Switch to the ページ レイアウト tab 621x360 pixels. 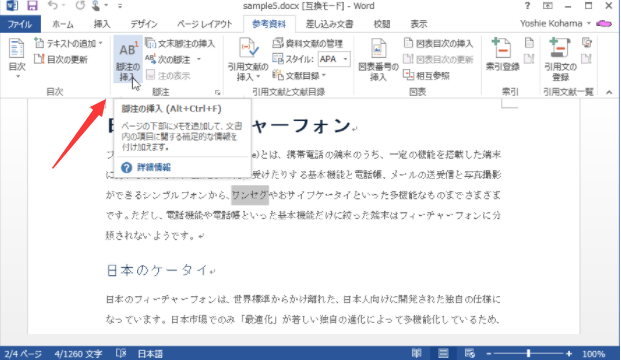pyautogui.click(x=204, y=24)
